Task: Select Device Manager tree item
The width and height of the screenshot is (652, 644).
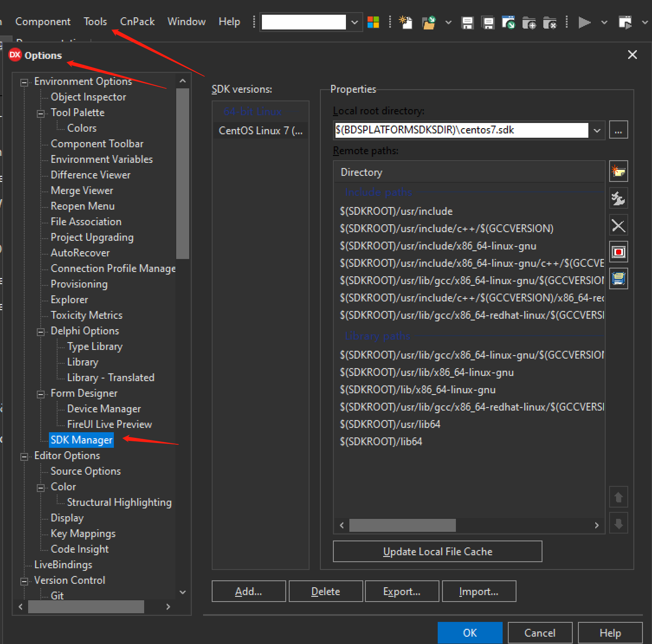Action: pos(104,409)
